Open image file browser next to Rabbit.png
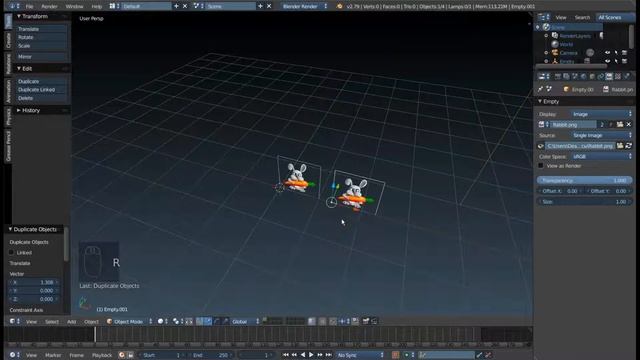The height and width of the screenshot is (360, 640). [x=620, y=124]
